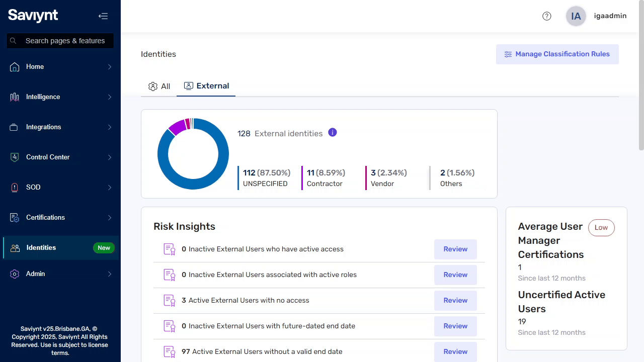Open the Home sidebar item

(x=60, y=67)
